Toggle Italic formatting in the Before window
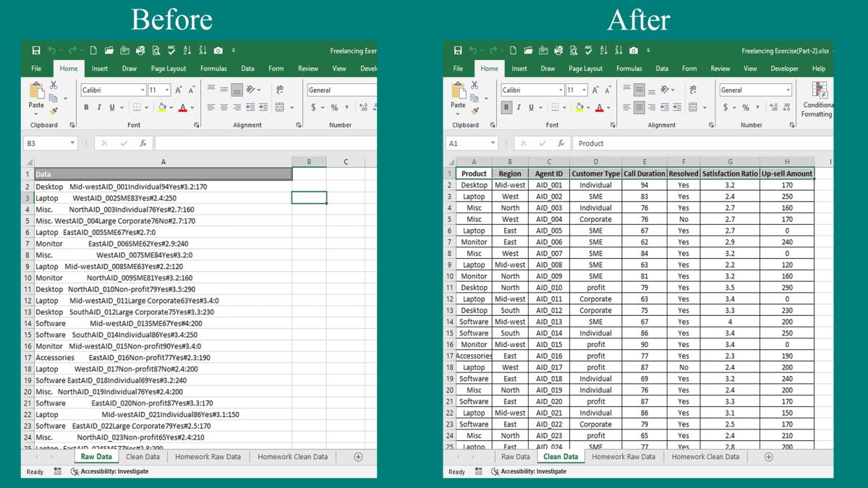The height and width of the screenshot is (488, 868). point(99,108)
